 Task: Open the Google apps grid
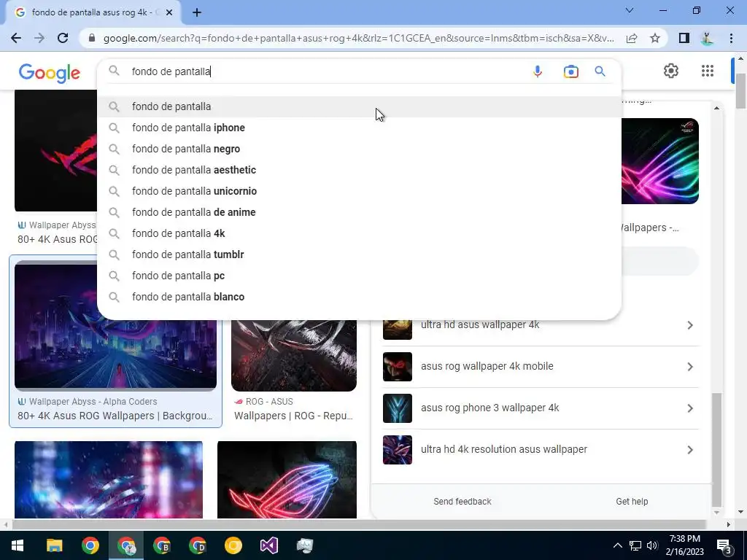(x=708, y=71)
